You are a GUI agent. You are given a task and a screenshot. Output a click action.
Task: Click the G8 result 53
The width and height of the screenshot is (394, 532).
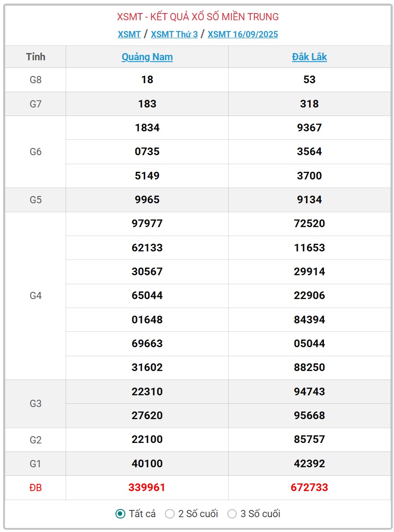309,80
